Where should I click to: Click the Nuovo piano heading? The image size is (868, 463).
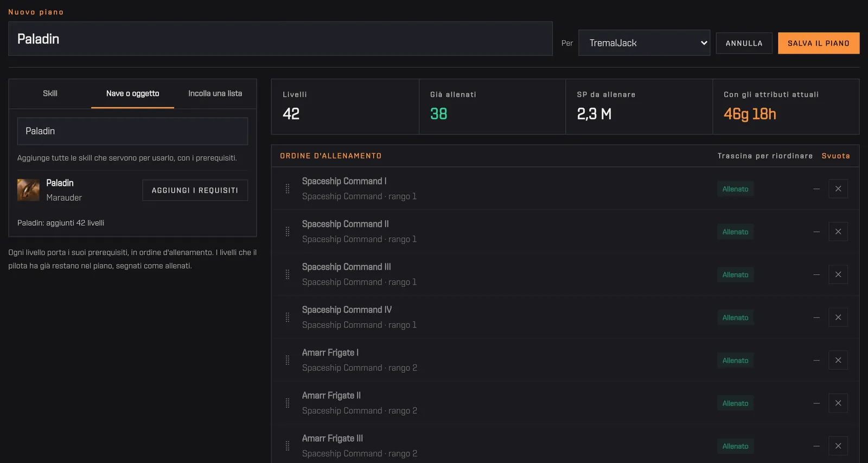click(x=36, y=12)
